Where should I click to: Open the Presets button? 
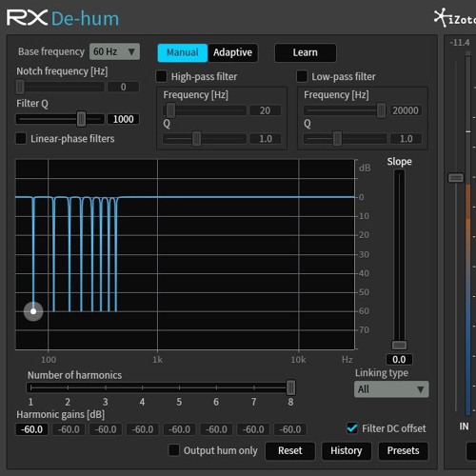pyautogui.click(x=403, y=450)
